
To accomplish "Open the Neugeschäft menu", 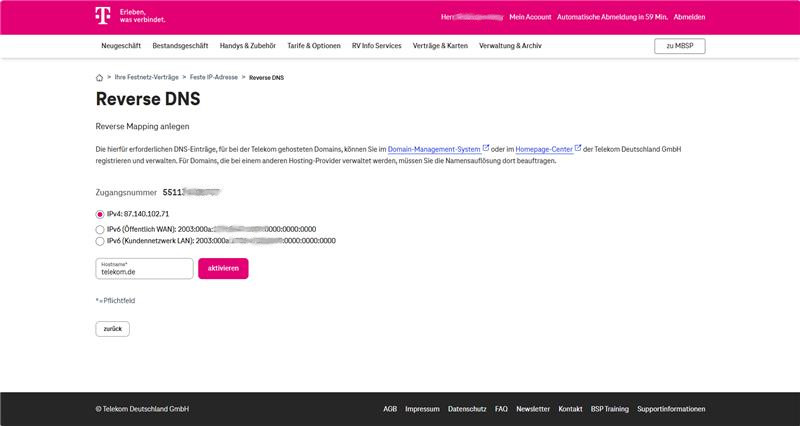I will point(121,46).
